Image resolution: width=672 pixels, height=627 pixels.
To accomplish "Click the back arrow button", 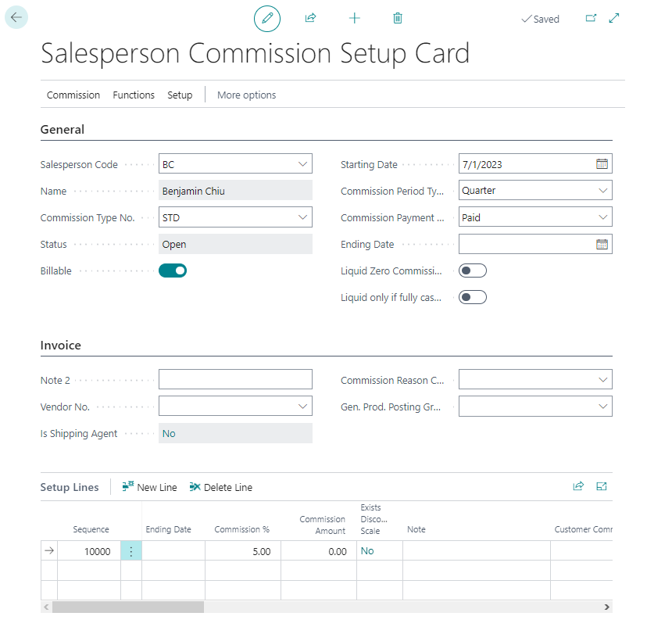I will [x=16, y=17].
